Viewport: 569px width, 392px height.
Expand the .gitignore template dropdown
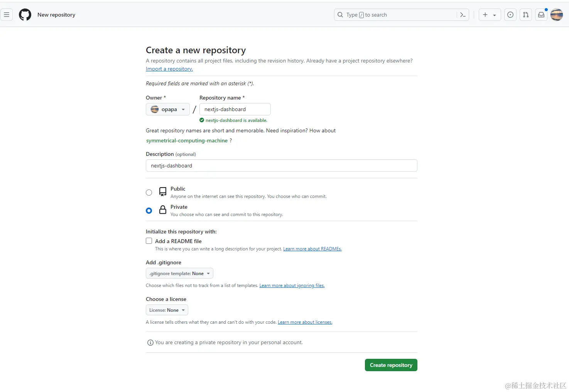tap(179, 274)
